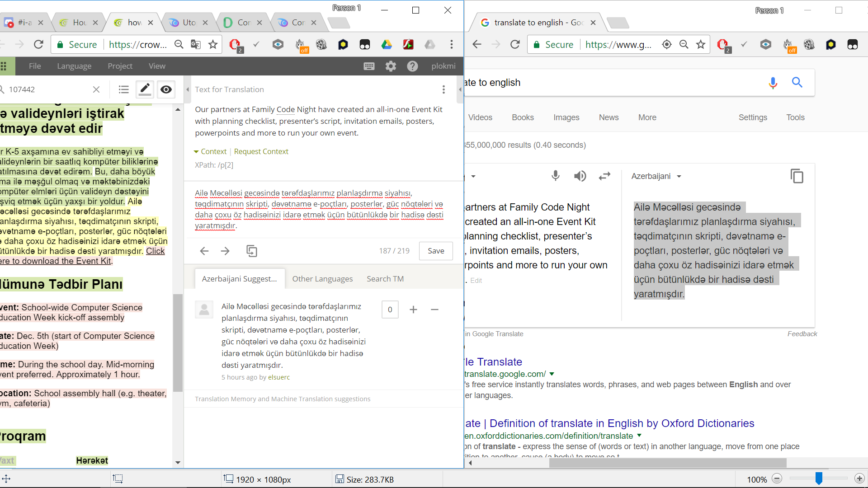Screen dimensions: 868x488
Task: Go to next string arrow
Action: [x=225, y=251]
